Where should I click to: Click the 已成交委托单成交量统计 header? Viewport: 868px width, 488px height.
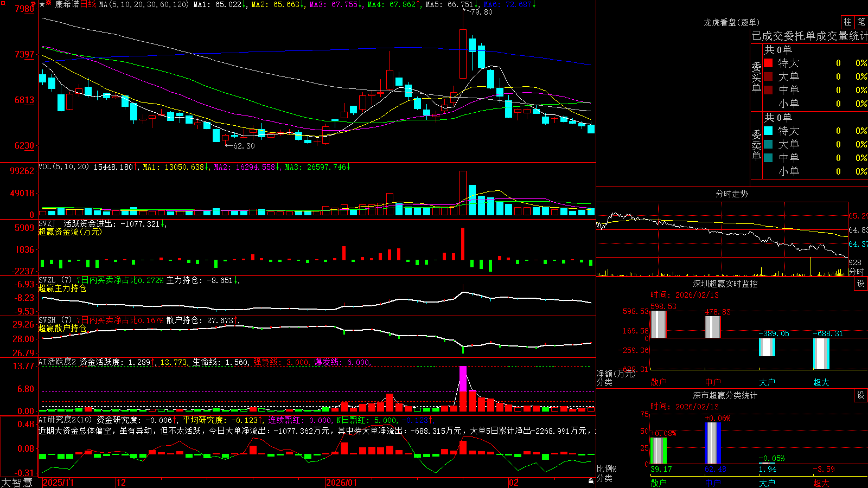pos(809,36)
